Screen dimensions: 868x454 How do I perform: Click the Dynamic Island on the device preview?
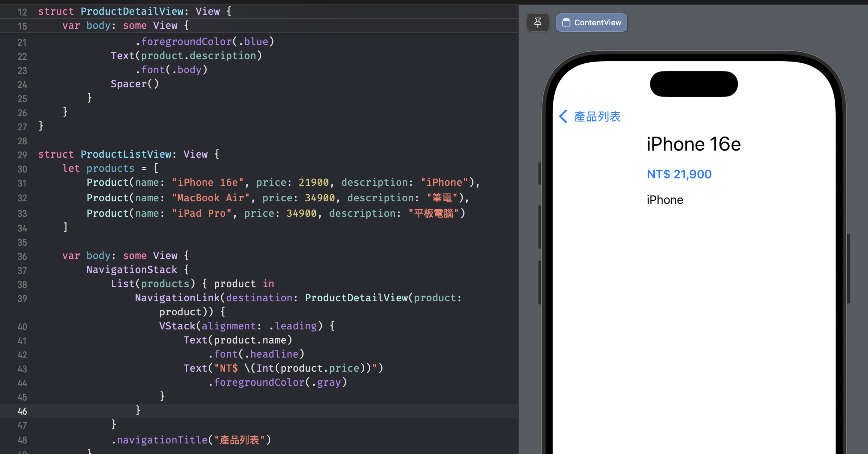point(693,84)
